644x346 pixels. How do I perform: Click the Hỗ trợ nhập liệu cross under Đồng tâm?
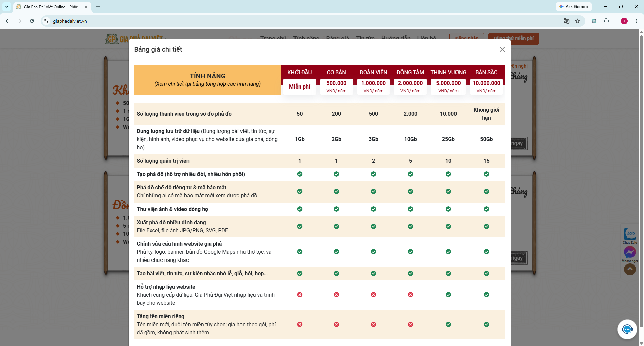pyautogui.click(x=410, y=295)
